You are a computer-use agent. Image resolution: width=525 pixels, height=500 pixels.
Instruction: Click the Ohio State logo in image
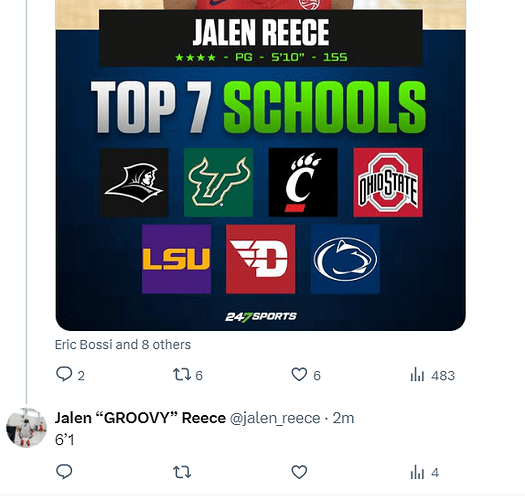(x=388, y=183)
